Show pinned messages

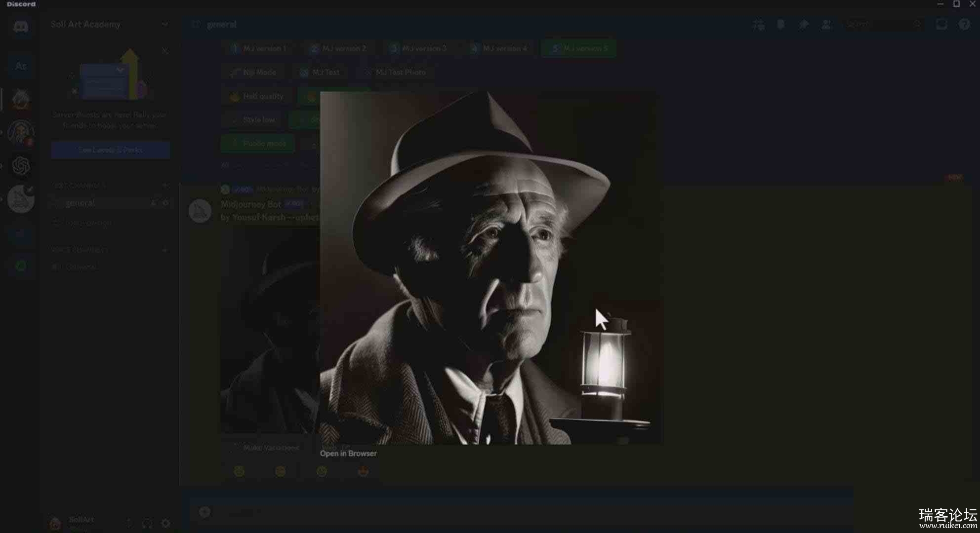[804, 24]
